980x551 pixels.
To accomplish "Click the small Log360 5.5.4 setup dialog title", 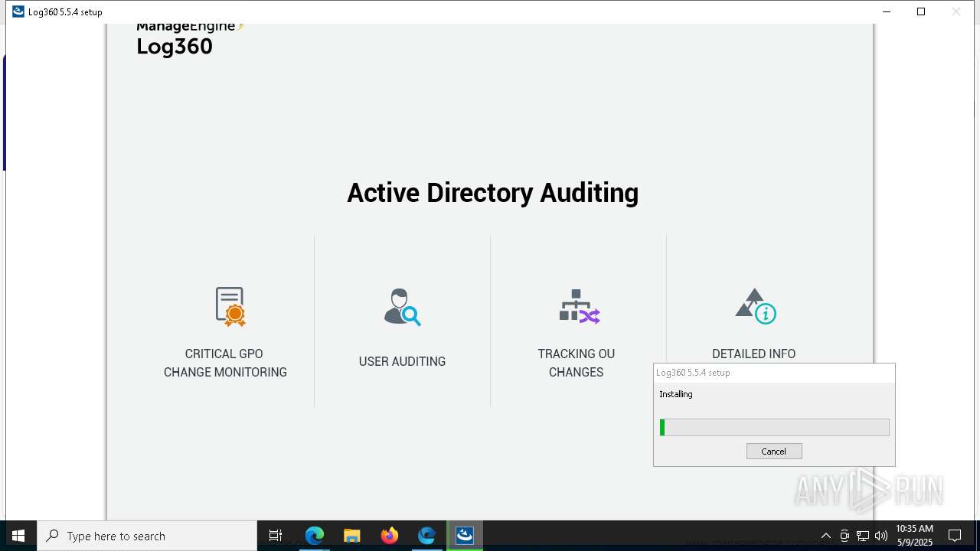I will [693, 373].
